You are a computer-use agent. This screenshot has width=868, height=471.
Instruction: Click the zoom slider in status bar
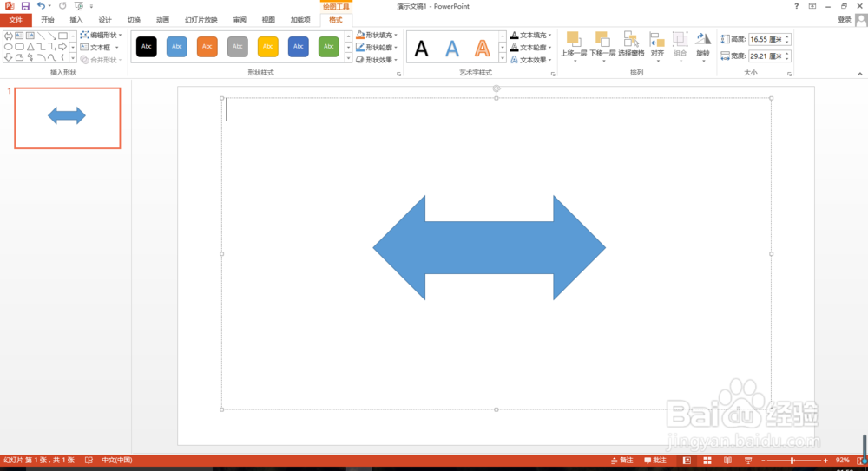pyautogui.click(x=794, y=461)
